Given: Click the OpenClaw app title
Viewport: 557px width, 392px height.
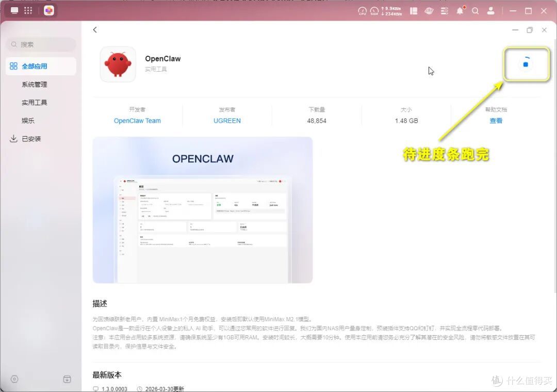Looking at the screenshot, I should point(162,59).
